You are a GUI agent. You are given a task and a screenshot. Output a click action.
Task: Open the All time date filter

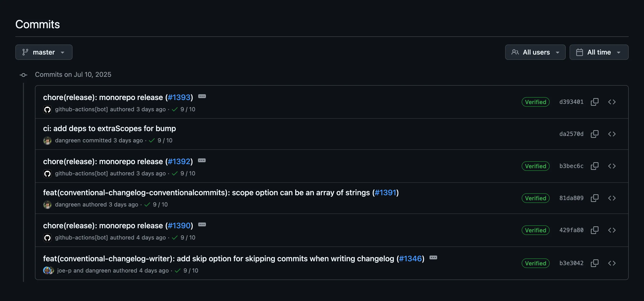pyautogui.click(x=599, y=52)
